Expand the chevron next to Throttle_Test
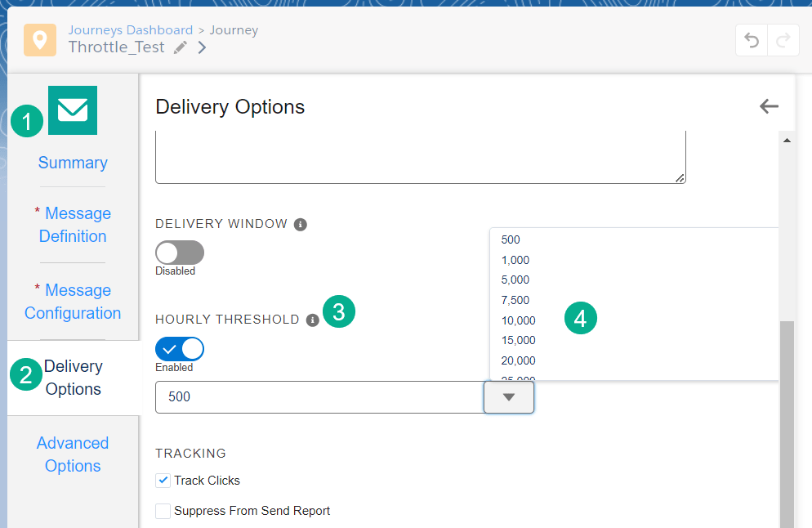The width and height of the screenshot is (812, 528). coord(202,47)
